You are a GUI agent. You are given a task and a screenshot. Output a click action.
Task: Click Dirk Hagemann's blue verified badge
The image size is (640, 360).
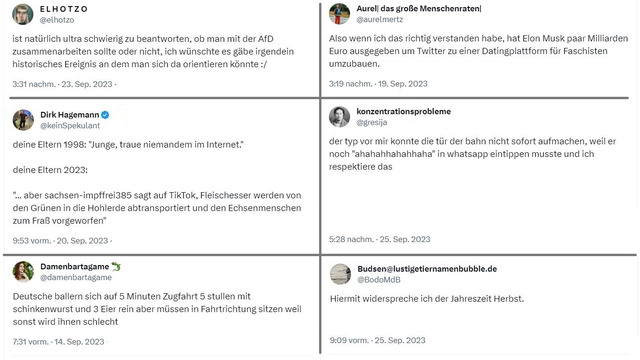105,115
